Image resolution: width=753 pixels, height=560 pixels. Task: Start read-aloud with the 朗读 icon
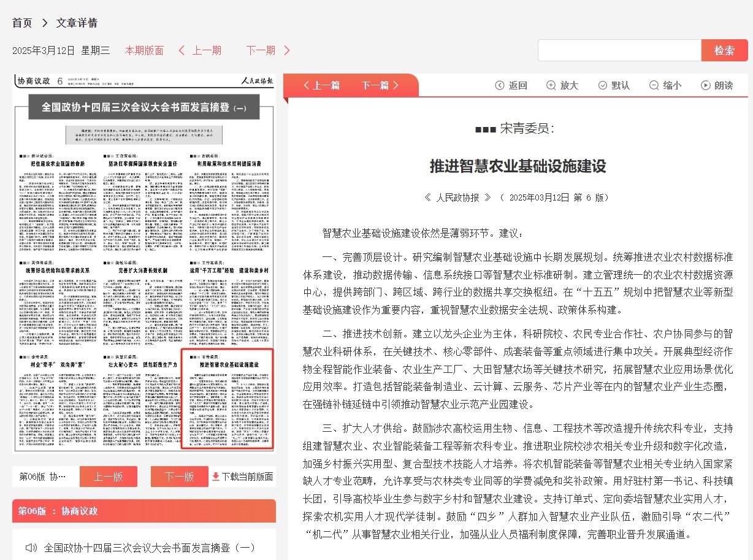tap(706, 85)
